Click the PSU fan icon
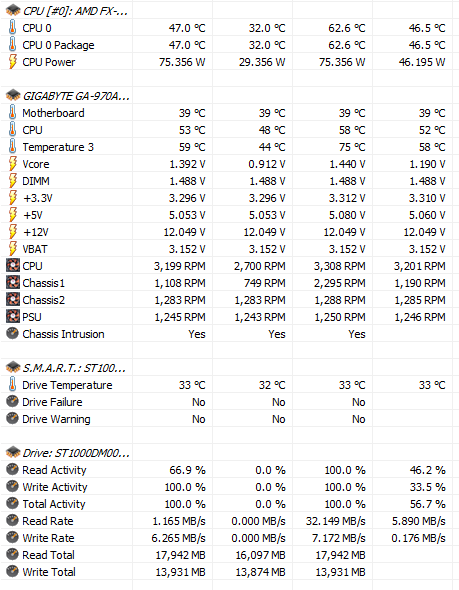This screenshot has width=459, height=590. click(12, 316)
